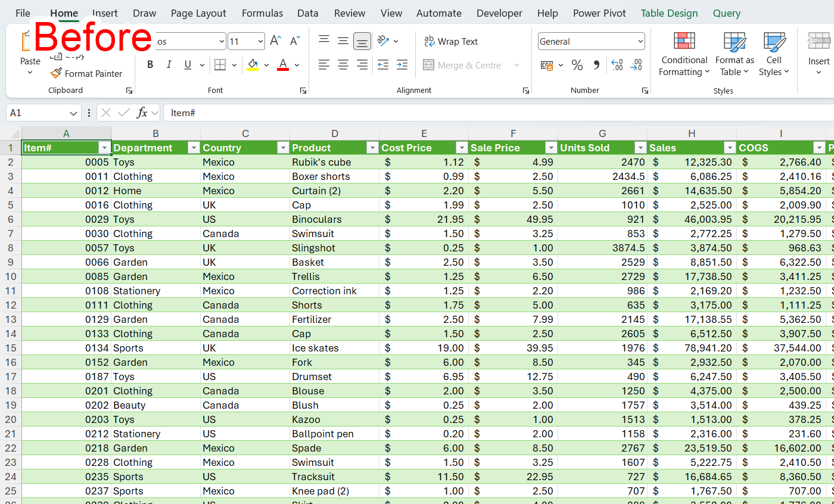Click Format Painter
The image size is (834, 504).
pyautogui.click(x=86, y=73)
